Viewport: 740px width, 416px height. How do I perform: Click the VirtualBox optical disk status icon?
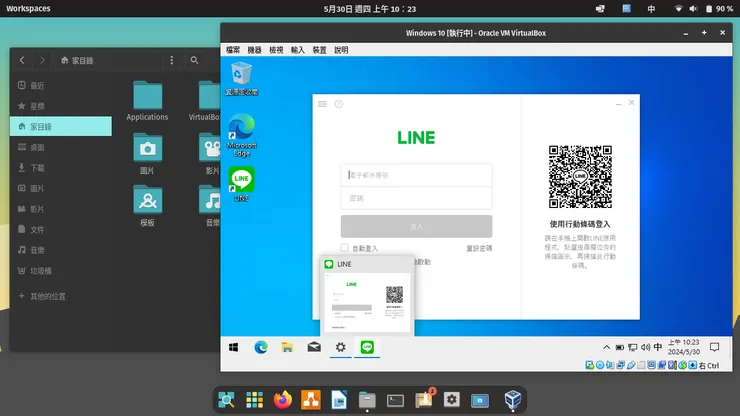point(600,365)
